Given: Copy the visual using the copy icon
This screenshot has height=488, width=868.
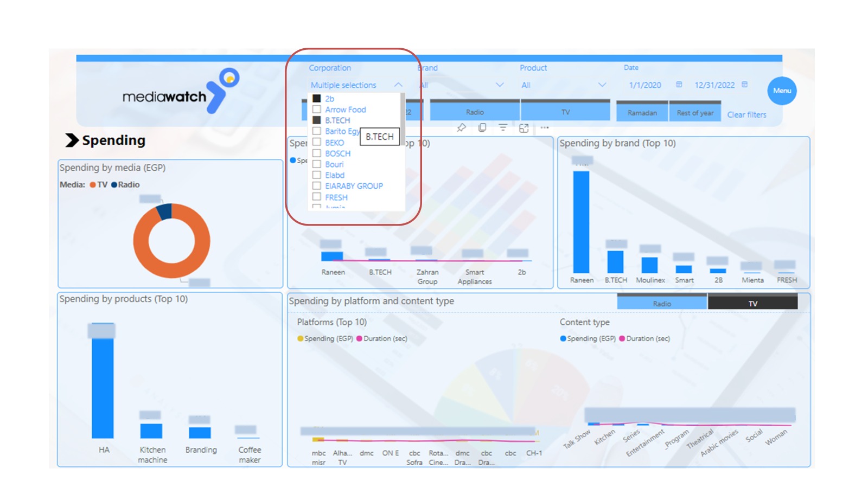Looking at the screenshot, I should (482, 127).
